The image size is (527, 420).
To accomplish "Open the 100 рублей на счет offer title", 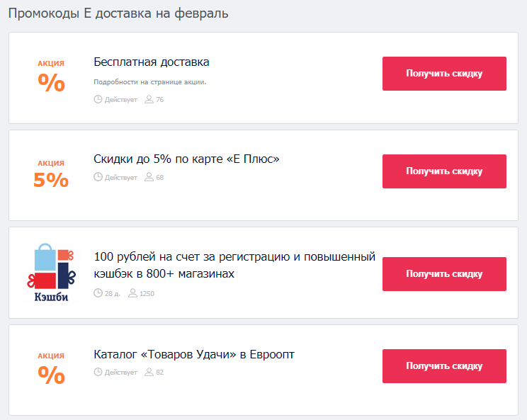I will point(234,265).
